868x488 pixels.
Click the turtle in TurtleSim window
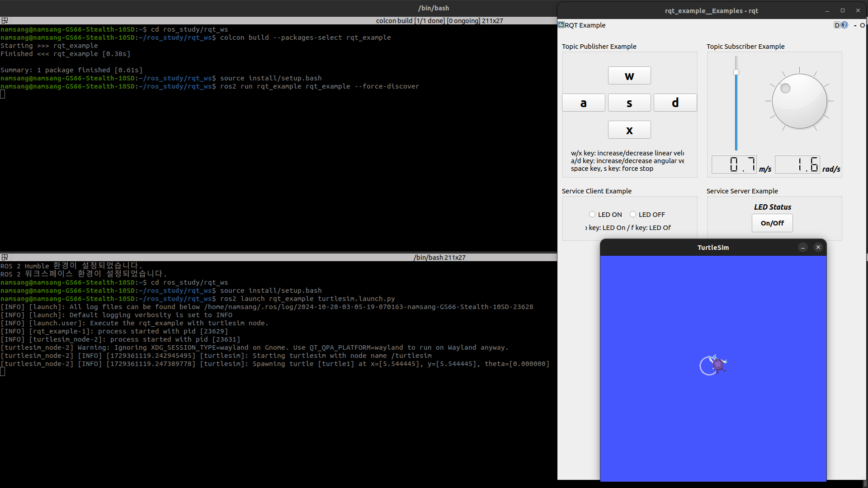pos(718,364)
